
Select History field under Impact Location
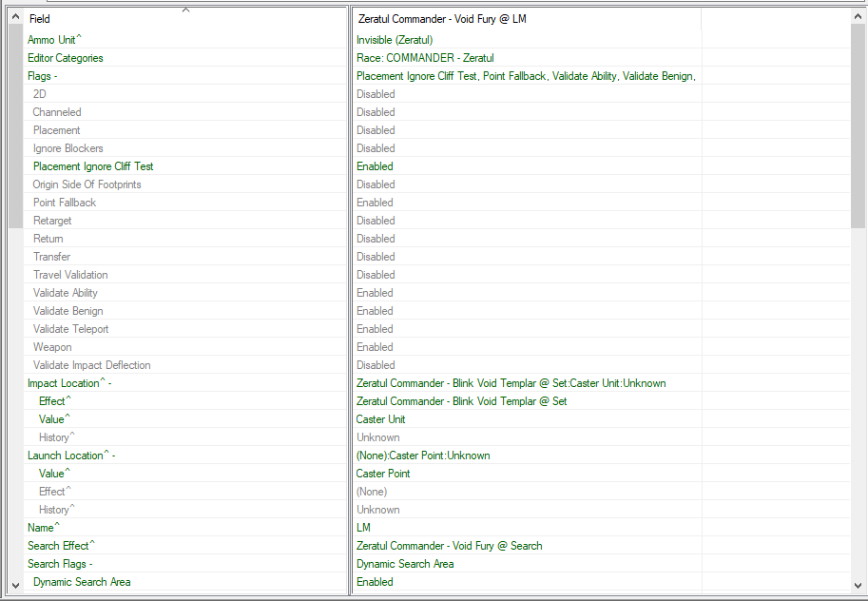click(x=184, y=437)
